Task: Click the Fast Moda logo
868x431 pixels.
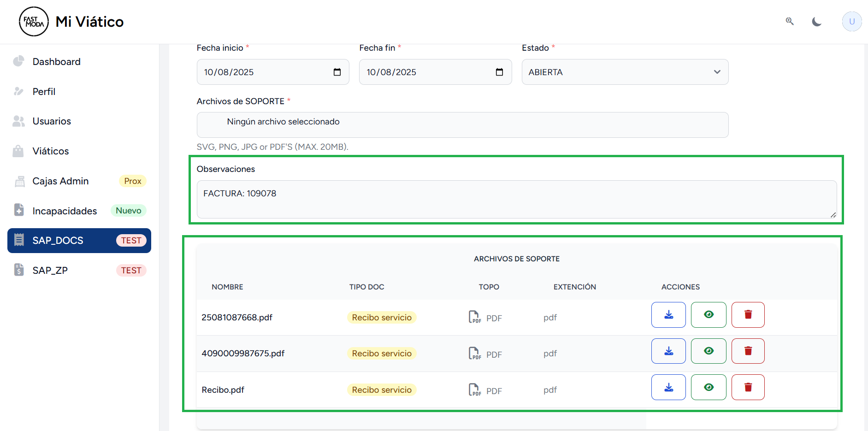Action: tap(34, 22)
